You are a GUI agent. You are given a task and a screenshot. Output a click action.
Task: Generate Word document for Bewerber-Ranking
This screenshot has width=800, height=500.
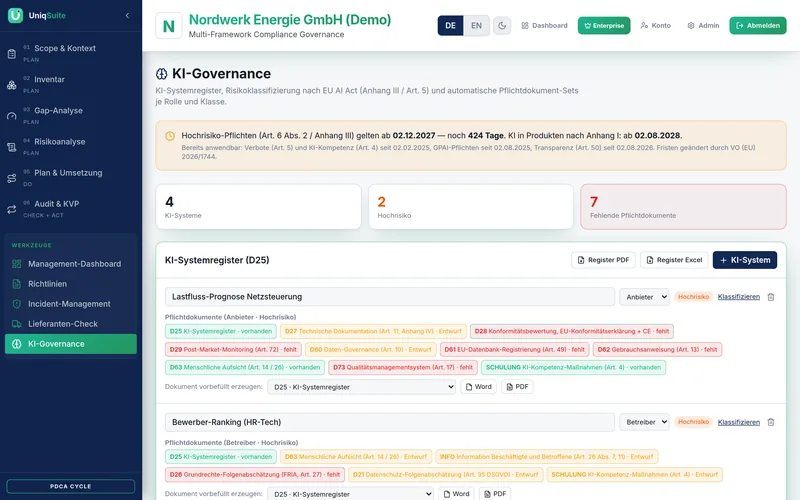click(456, 494)
